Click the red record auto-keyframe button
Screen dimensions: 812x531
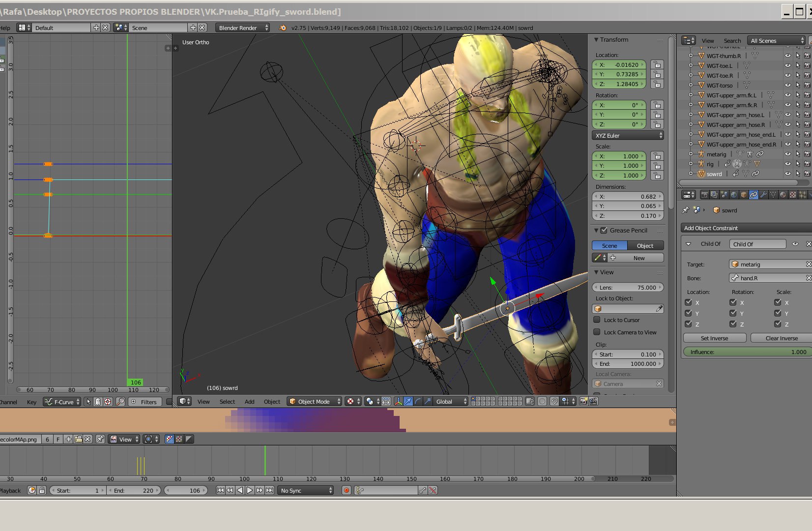click(x=347, y=491)
